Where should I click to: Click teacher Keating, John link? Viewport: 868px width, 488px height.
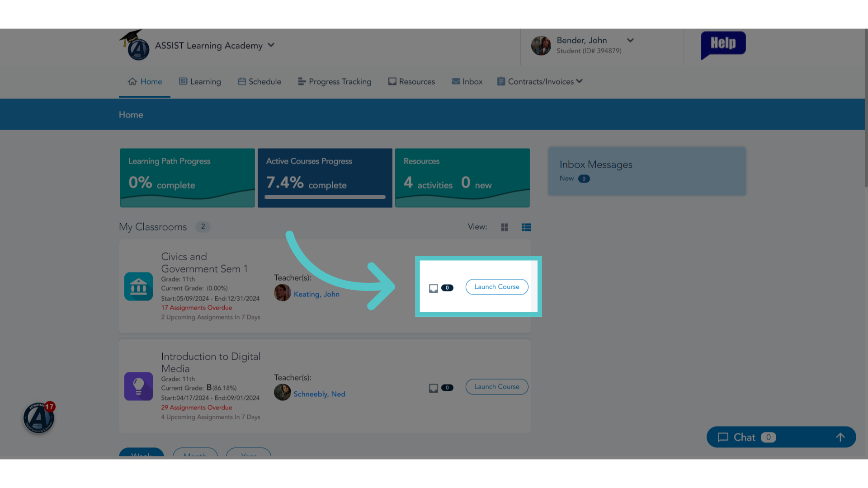316,294
